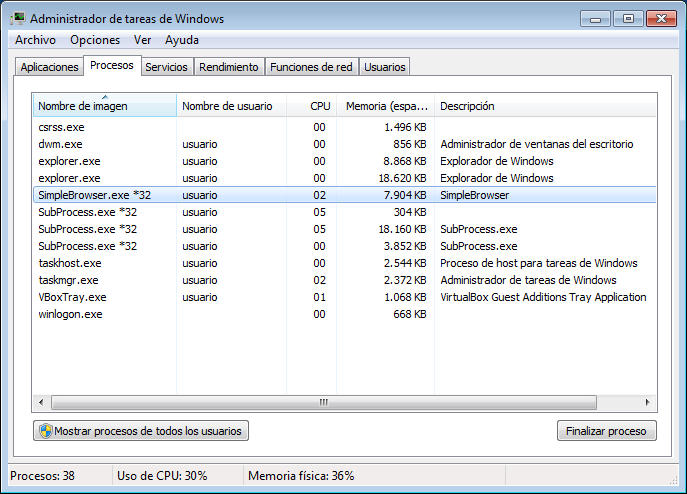
Task: Select the winlogon.exe process
Action: pyautogui.click(x=344, y=314)
